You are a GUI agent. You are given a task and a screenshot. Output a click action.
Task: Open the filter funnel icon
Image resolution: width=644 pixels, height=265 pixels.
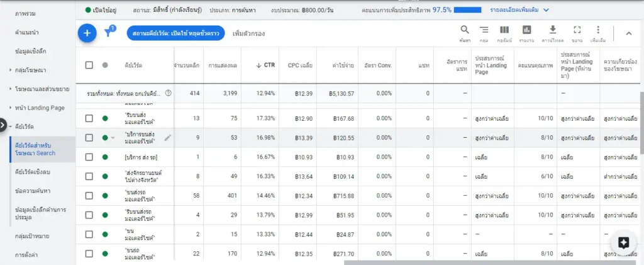click(108, 33)
